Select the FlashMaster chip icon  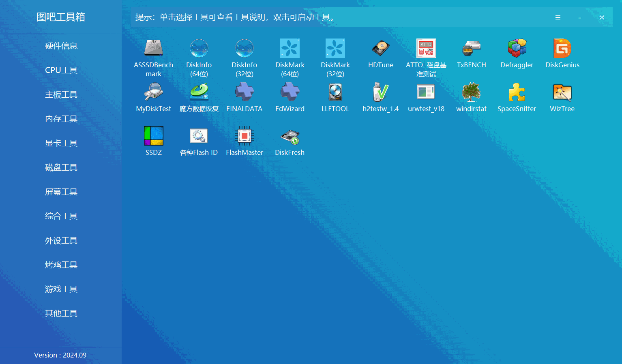tap(245, 136)
